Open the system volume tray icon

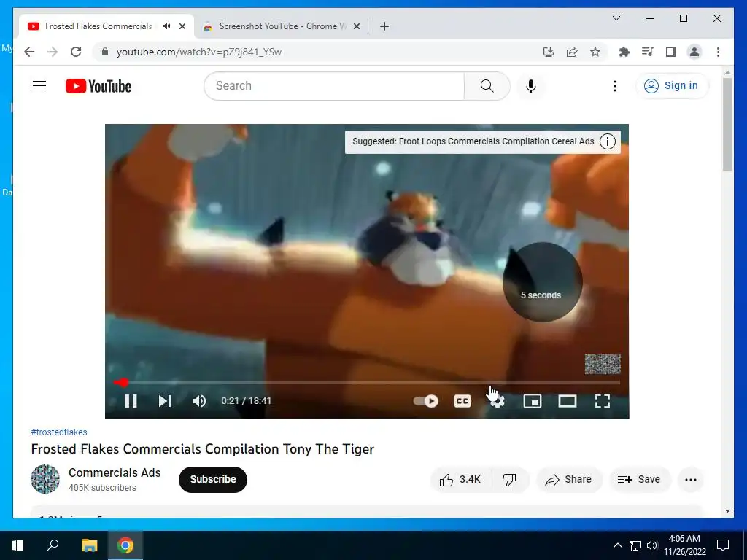pos(652,545)
